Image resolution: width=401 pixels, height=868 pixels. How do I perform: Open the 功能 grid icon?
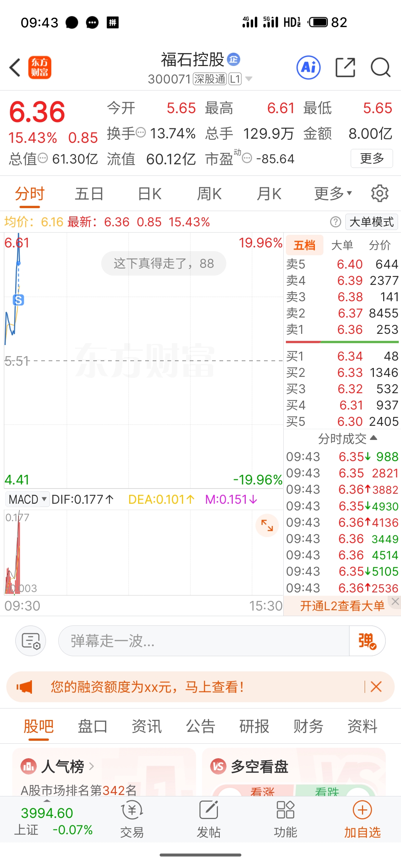pos(286,810)
